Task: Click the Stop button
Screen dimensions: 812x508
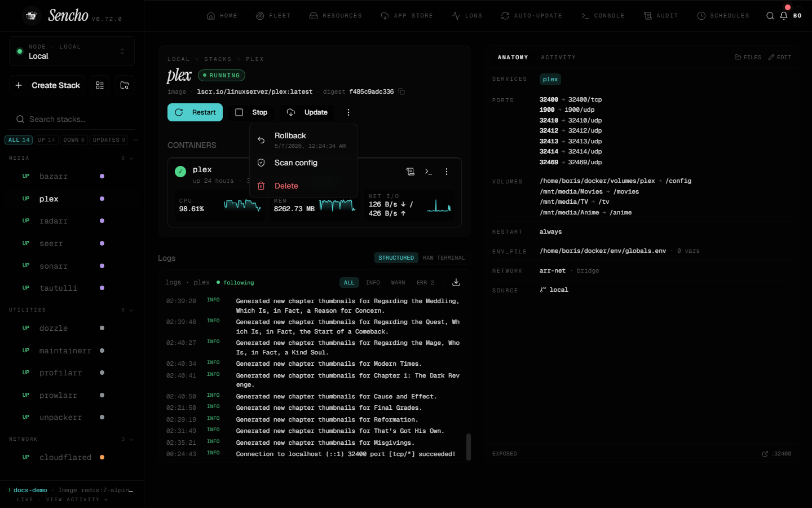Action: coord(251,112)
